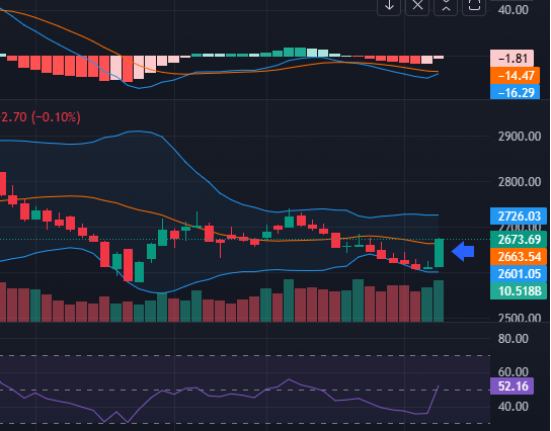Click the orange 2663.54 basis price label

(x=519, y=256)
